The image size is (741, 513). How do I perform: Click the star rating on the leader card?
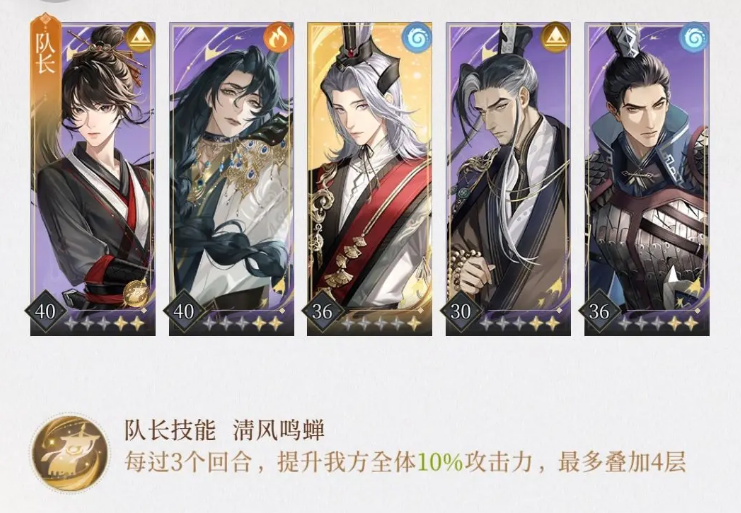tap(105, 323)
